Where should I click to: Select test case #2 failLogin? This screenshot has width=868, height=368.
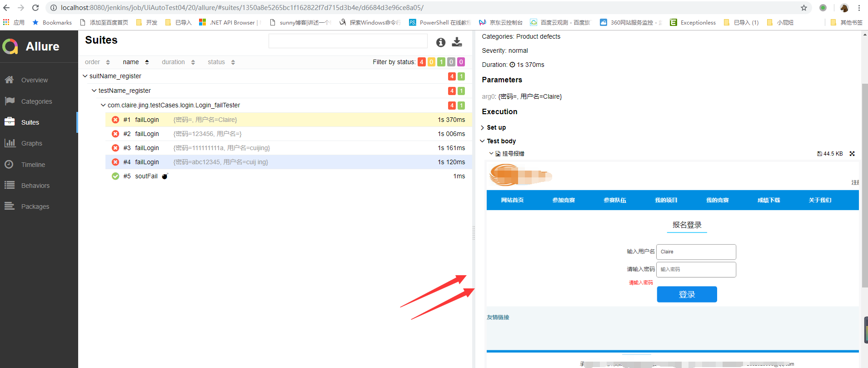pos(289,134)
